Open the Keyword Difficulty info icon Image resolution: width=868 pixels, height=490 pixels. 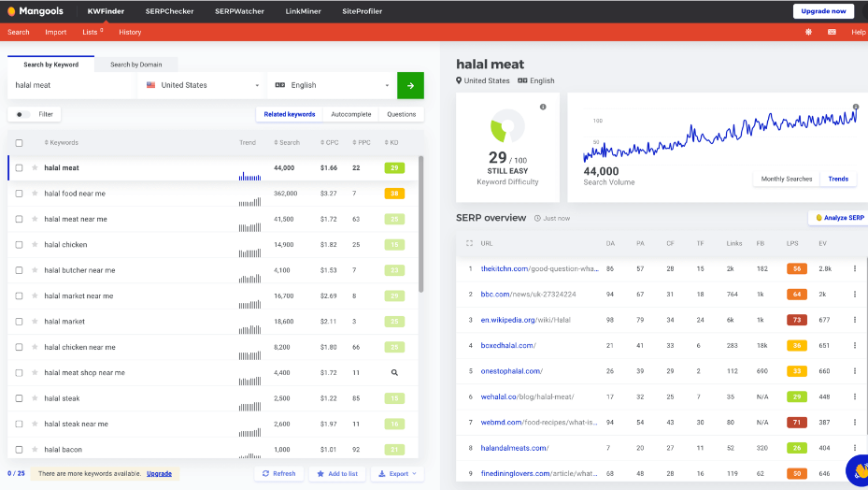click(543, 107)
